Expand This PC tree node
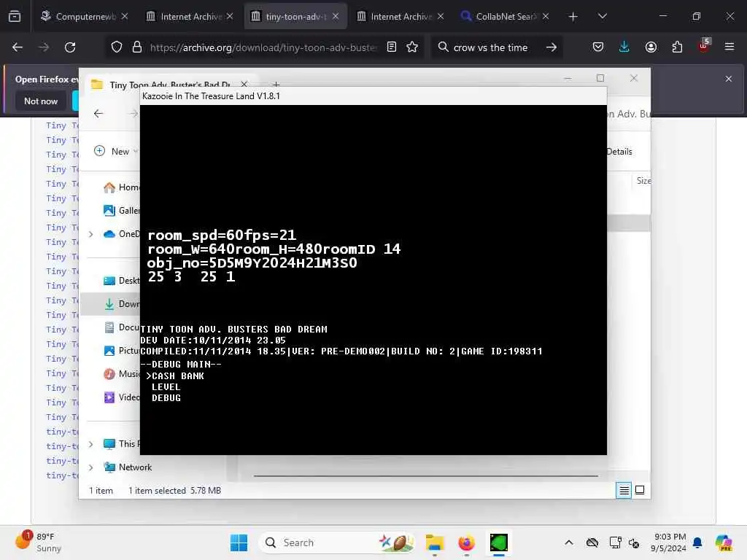This screenshot has height=560, width=747. [x=91, y=444]
